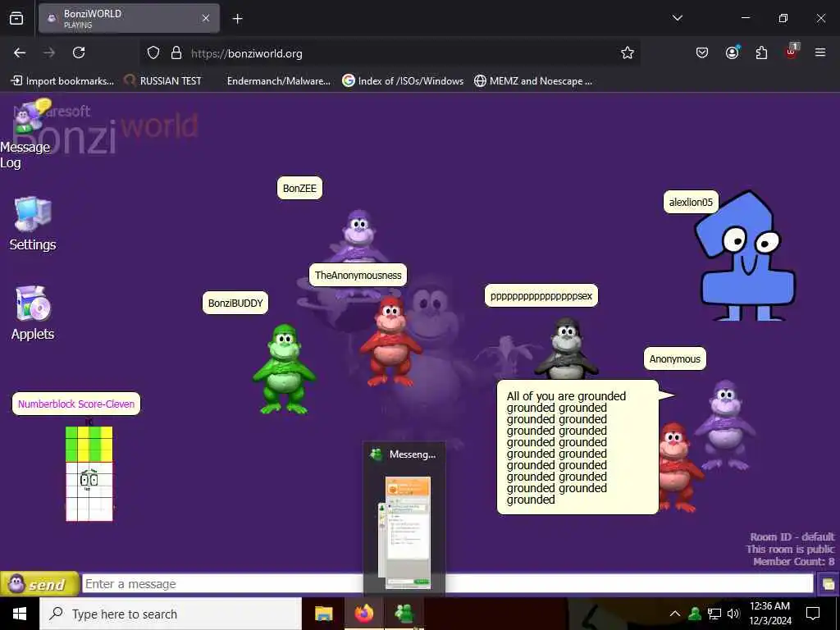Viewport: 840px width, 630px height.
Task: Click the BonziBUDDY name tag
Action: pos(235,304)
